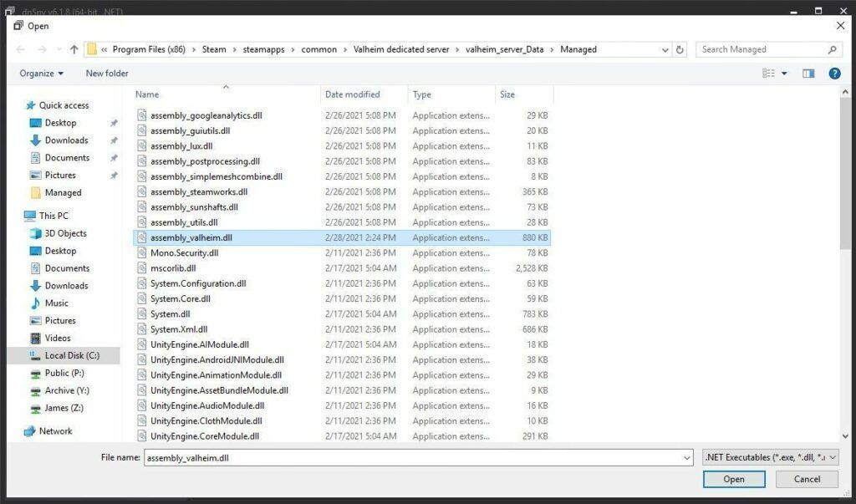Select Program Files (x86) breadcrumb
This screenshot has width=856, height=504.
pos(149,49)
